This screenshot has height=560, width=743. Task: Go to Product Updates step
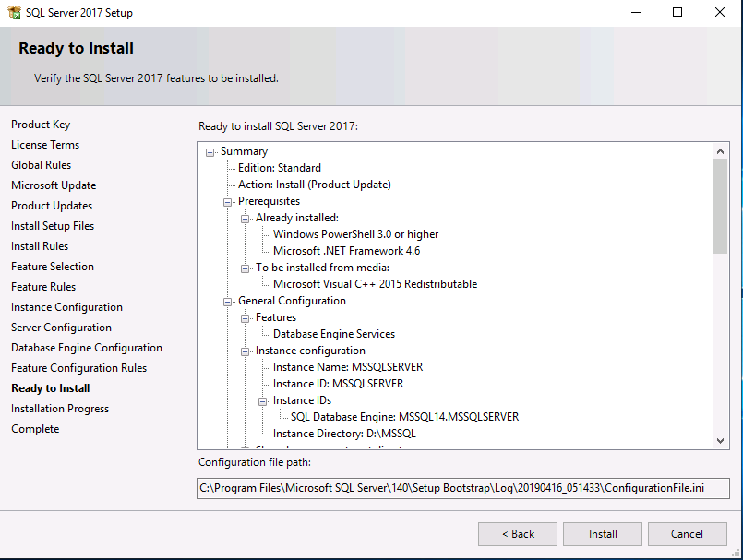[52, 206]
